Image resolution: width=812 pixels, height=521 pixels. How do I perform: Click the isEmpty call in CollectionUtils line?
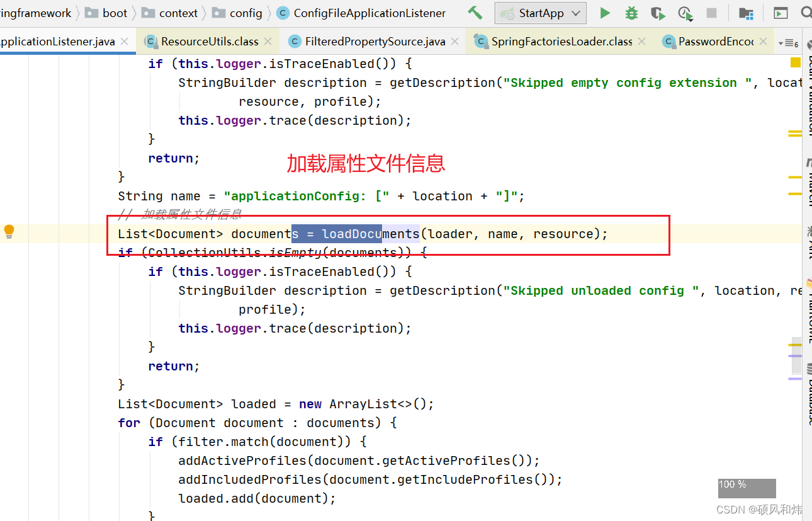(296, 253)
